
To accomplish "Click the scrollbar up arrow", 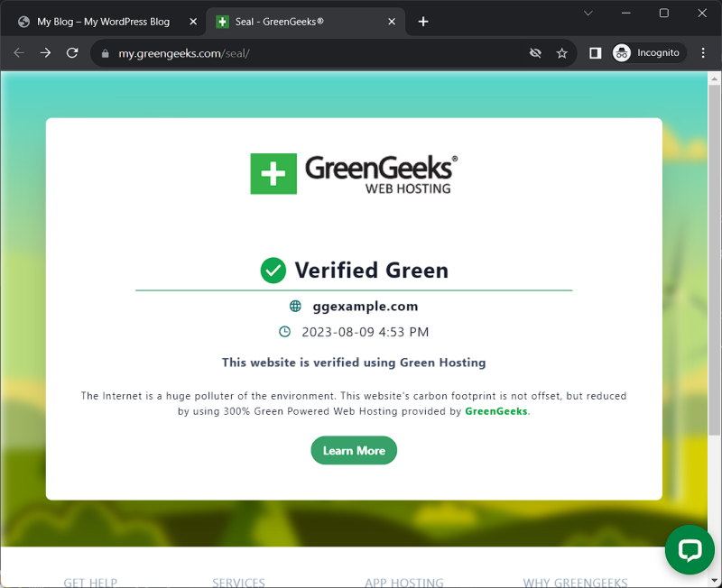I will [714, 78].
